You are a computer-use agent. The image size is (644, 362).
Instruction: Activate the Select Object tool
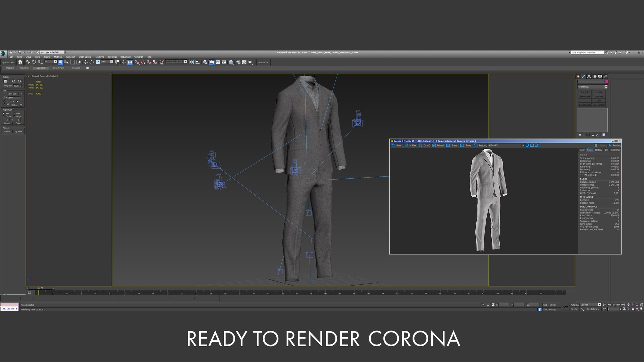coord(60,62)
